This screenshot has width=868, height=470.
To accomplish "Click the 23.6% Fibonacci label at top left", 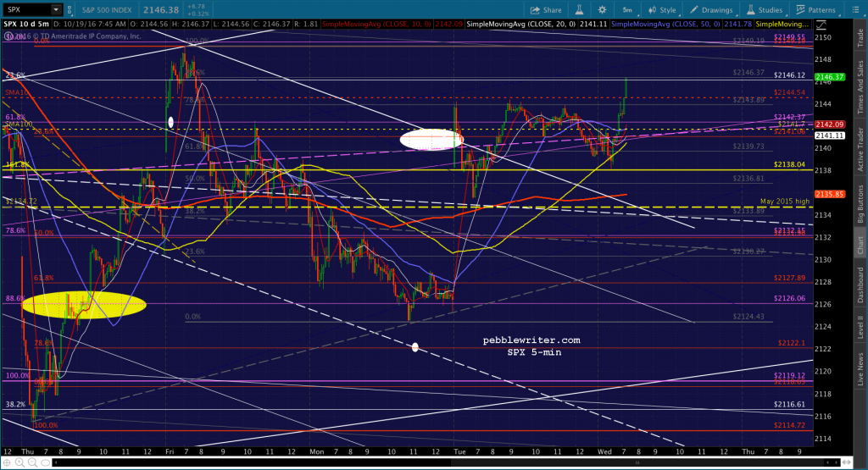I will tap(15, 75).
